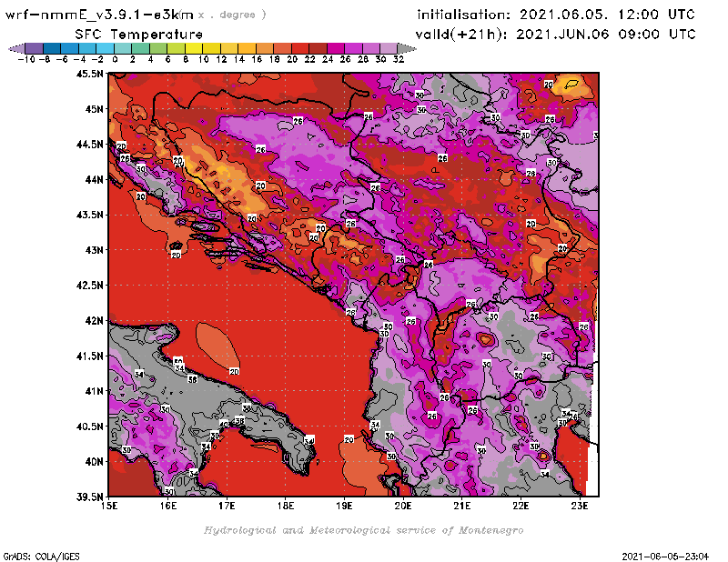Click the '41.5N' latitude label
This screenshot has width=728, height=562.
coord(90,356)
